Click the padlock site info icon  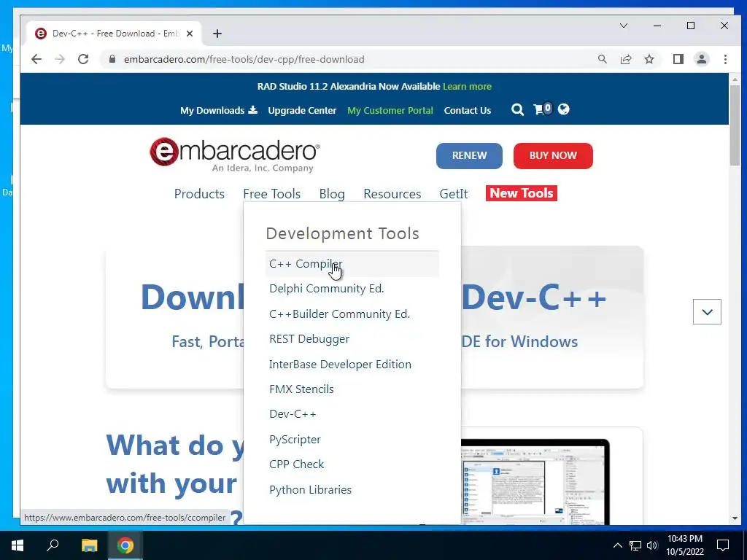pyautogui.click(x=112, y=59)
